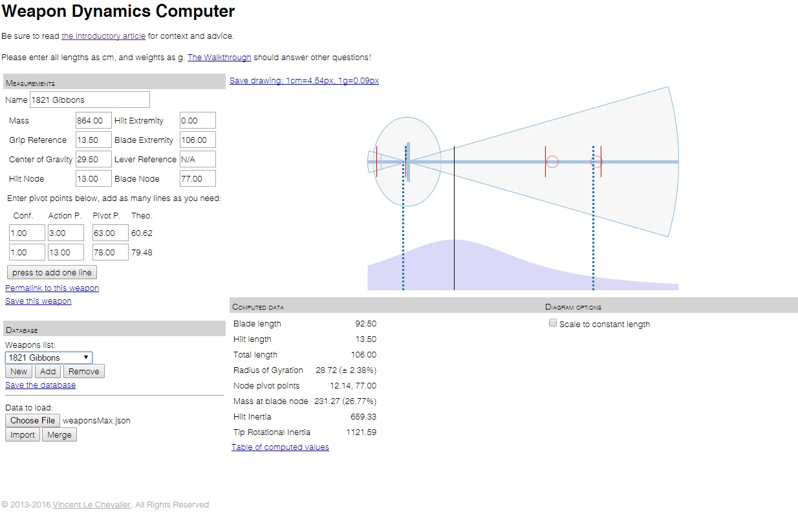798x532 pixels.
Task: Open The Walkthrough link
Action: click(219, 58)
